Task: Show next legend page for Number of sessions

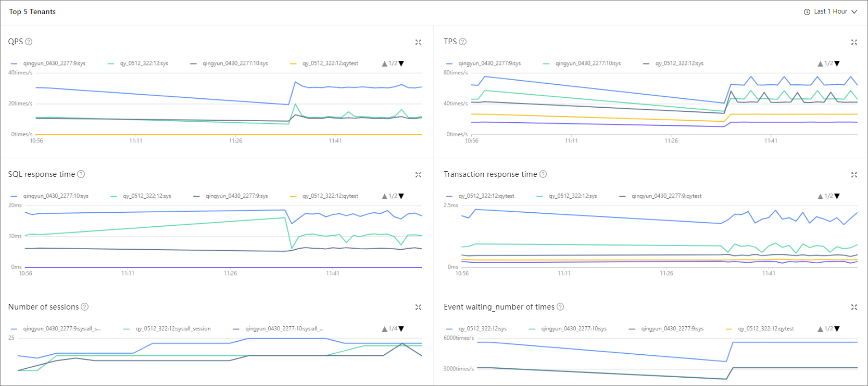Action: coord(401,329)
